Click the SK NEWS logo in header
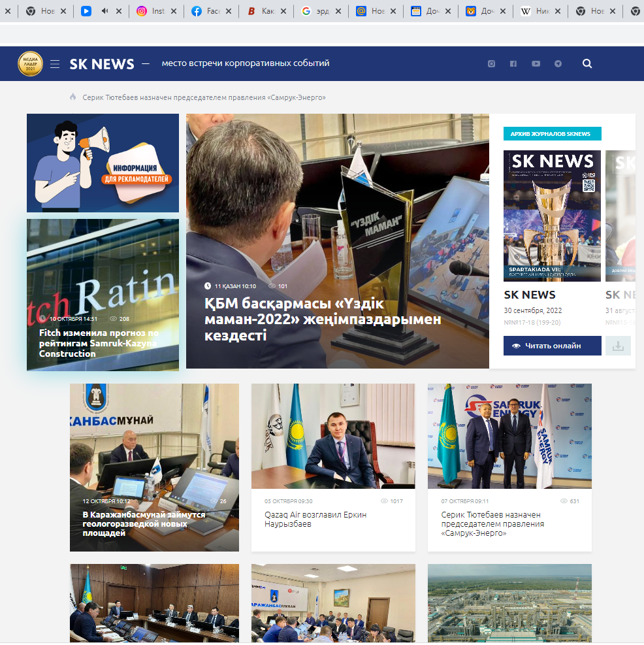Viewport: 644px width, 645px height. pos(102,64)
